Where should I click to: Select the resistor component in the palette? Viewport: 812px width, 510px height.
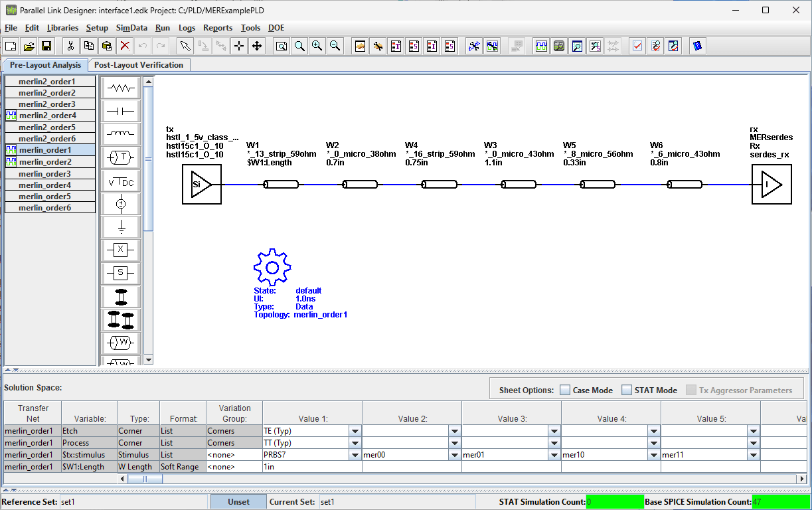coord(120,88)
